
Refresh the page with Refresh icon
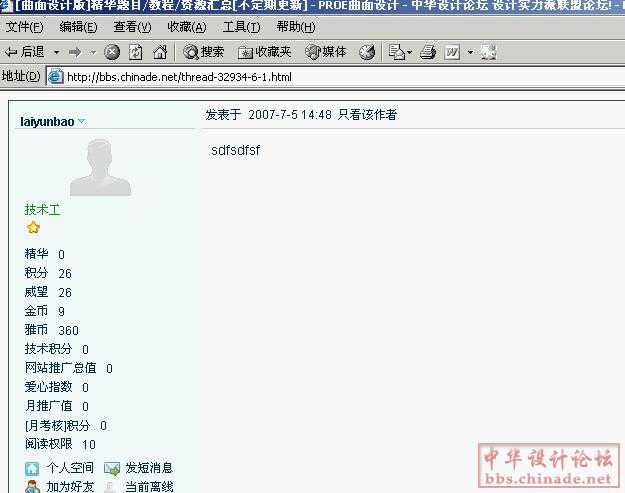(x=136, y=52)
